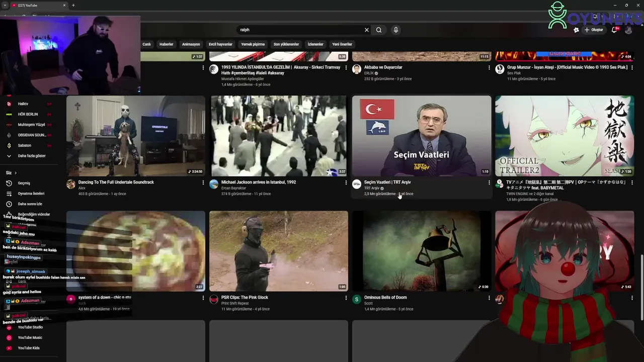Screen dimensions: 644x362
Task: Select the Yemek pişirme filter chip
Action: pos(253,44)
